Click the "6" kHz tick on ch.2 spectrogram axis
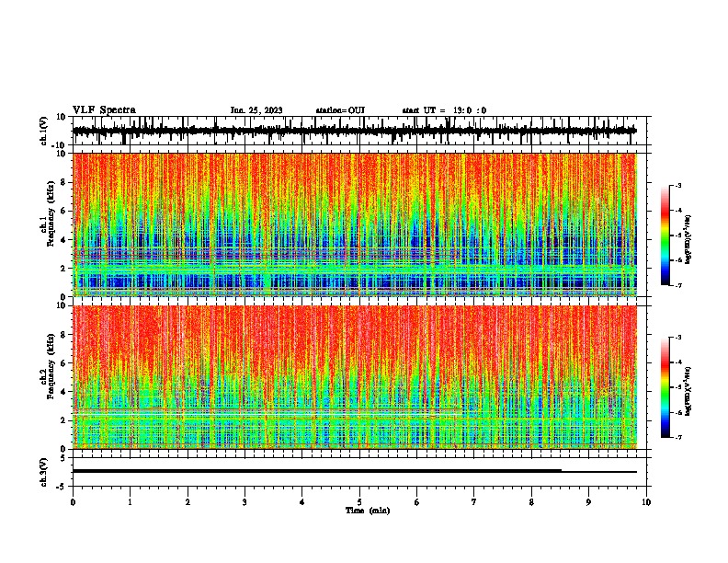The height and width of the screenshot is (563, 728). pos(63,362)
